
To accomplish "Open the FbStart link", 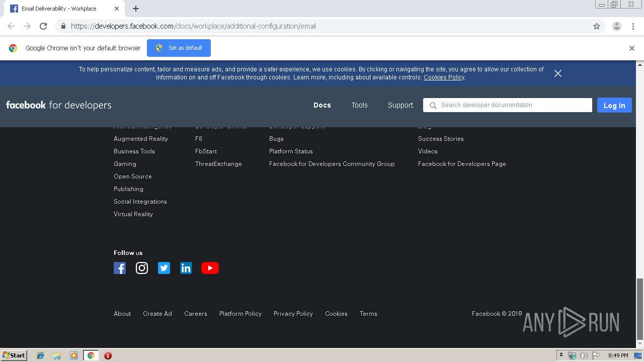I will tap(206, 151).
